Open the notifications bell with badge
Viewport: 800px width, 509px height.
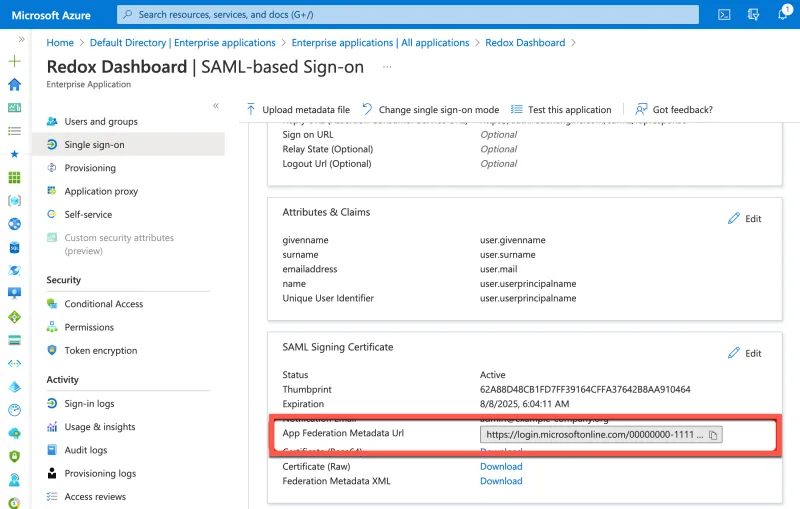point(783,14)
